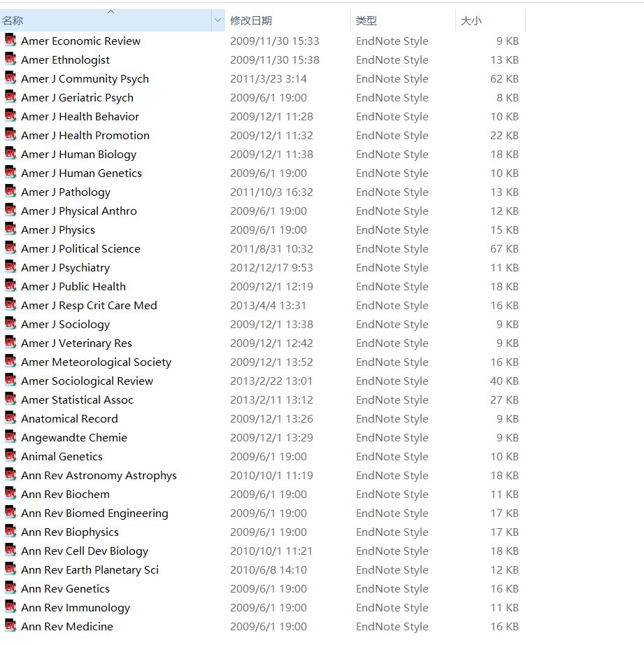Click the date 2009/12/1 13:52

coord(271,362)
